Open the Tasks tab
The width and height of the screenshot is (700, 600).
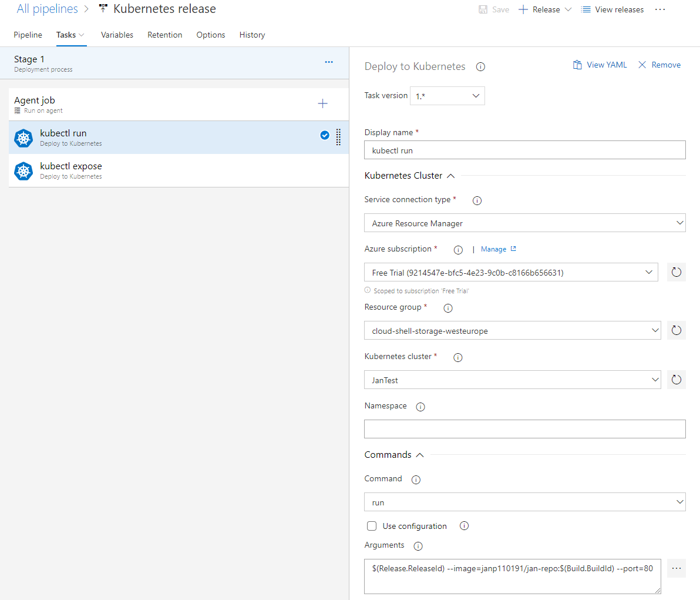pyautogui.click(x=70, y=35)
